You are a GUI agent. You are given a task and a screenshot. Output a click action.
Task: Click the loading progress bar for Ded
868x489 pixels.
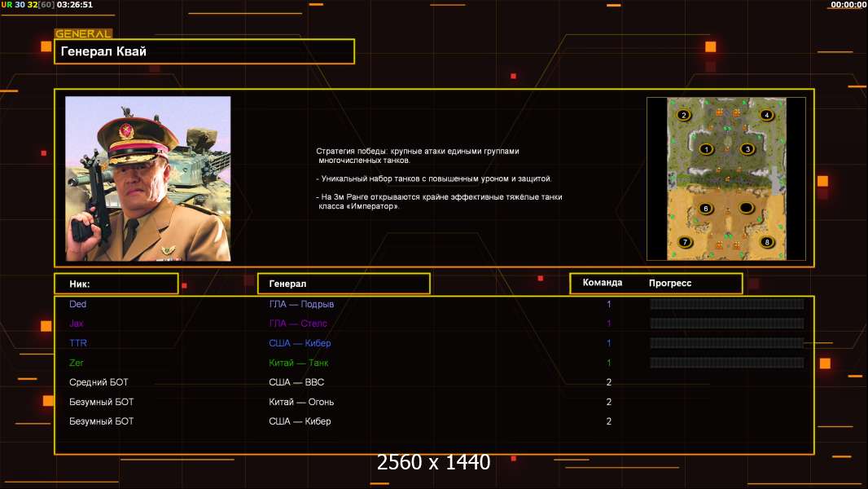726,304
